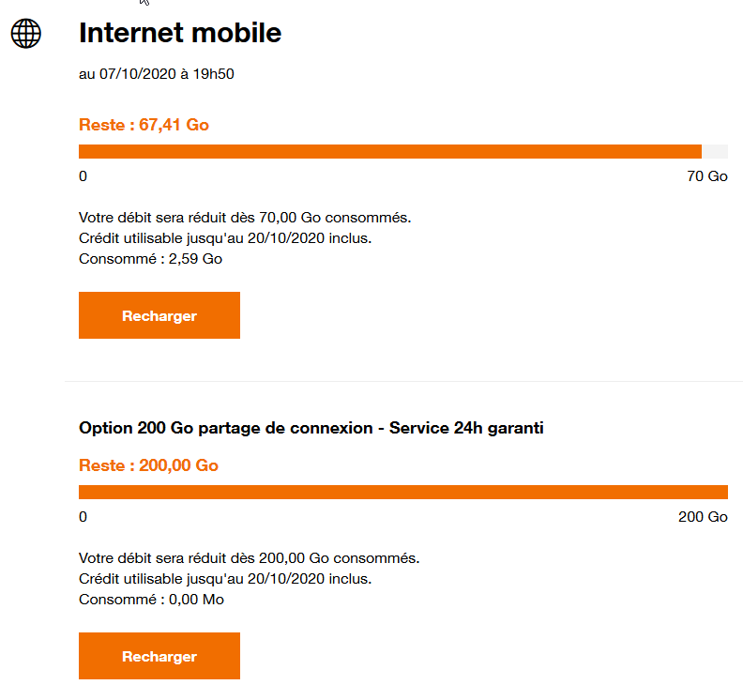The height and width of the screenshot is (700, 743).
Task: Click the 0 label under the 70 Go bar
Action: coord(83,176)
